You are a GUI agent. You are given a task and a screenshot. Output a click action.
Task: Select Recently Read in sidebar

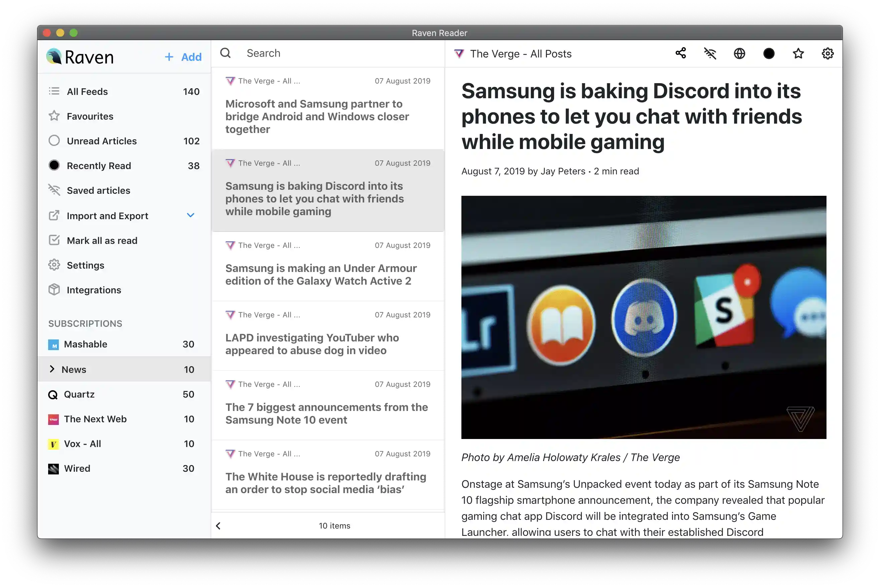point(99,166)
